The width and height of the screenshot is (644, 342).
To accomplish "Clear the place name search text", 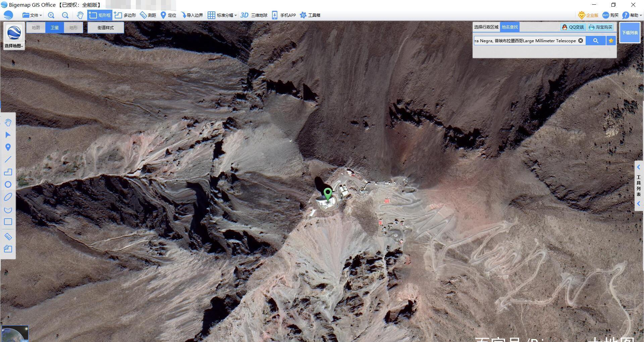I will click(x=580, y=41).
